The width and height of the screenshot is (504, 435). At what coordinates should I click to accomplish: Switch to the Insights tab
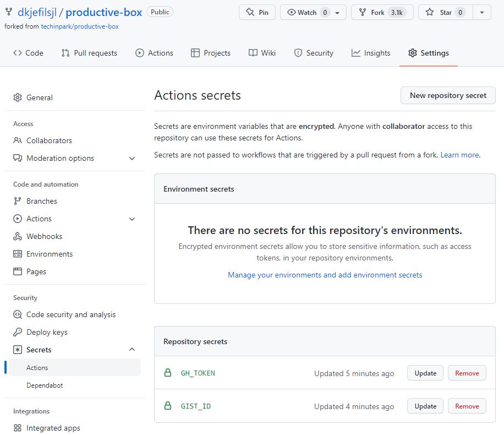point(371,53)
